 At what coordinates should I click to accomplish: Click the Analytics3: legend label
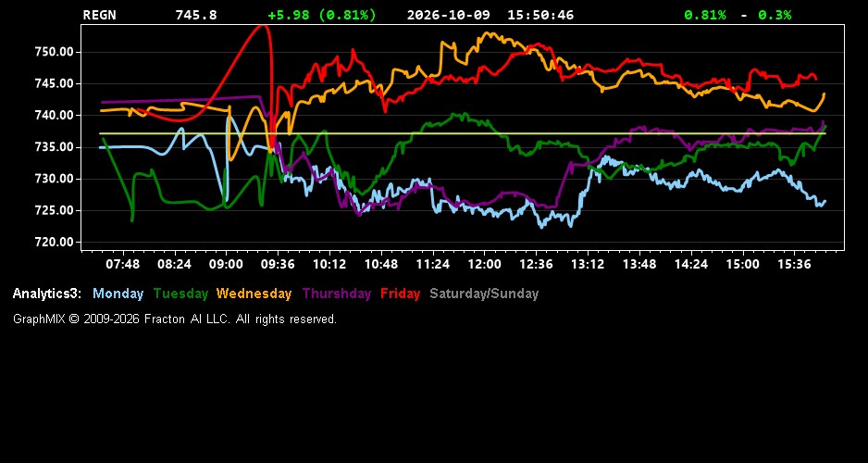[x=47, y=294]
